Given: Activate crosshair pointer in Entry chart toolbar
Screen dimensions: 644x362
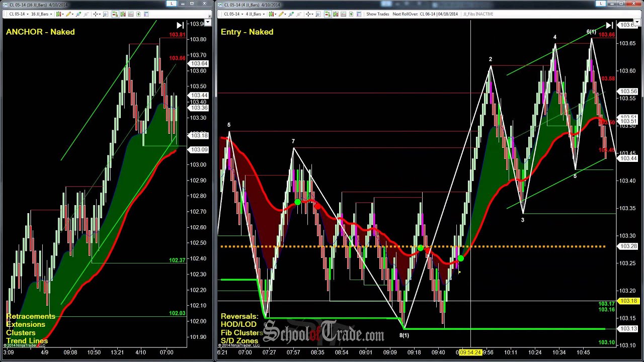Looking at the screenshot, I should click(x=308, y=14).
